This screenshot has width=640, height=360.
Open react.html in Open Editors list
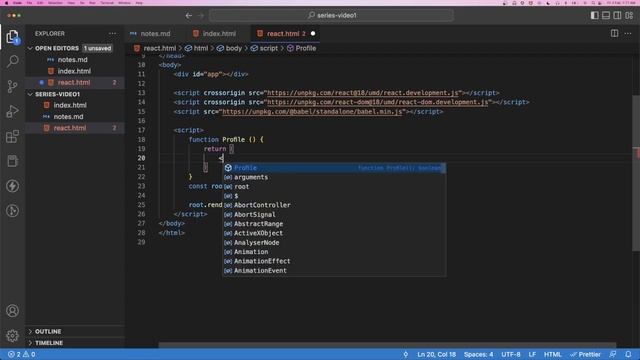(x=74, y=82)
